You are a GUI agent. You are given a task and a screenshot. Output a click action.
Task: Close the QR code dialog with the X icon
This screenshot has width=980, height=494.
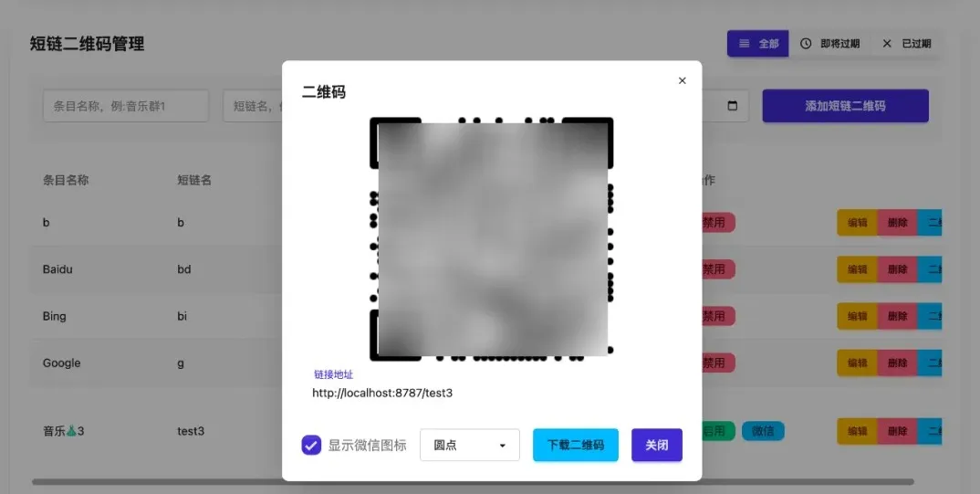click(682, 80)
